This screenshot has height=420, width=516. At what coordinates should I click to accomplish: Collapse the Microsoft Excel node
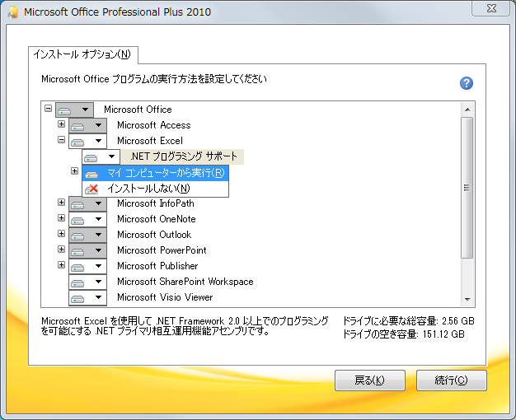(x=61, y=140)
